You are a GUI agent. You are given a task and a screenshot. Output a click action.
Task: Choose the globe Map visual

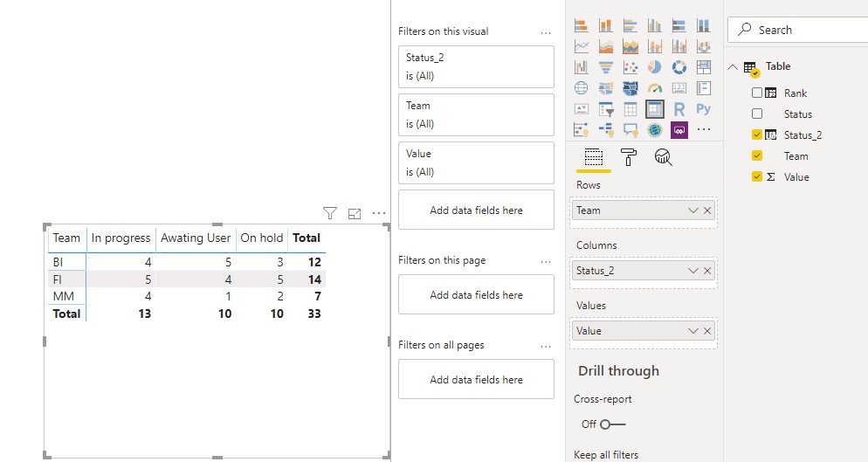pyautogui.click(x=582, y=88)
